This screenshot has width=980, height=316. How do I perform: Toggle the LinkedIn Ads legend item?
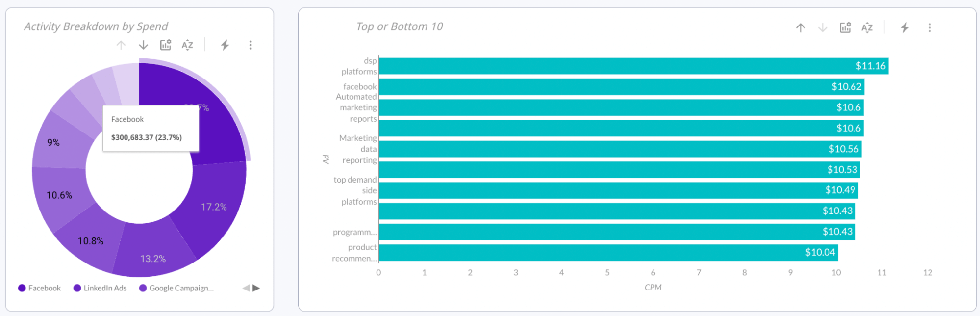pyautogui.click(x=100, y=288)
